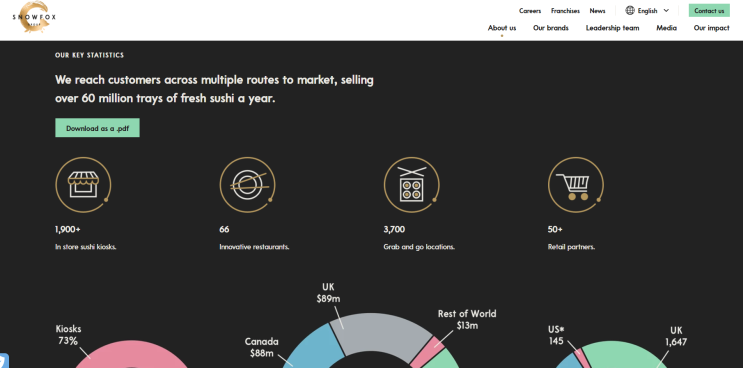The width and height of the screenshot is (743, 368).
Task: Click the shield widget icon at bottom-left
Action: click(x=4, y=361)
